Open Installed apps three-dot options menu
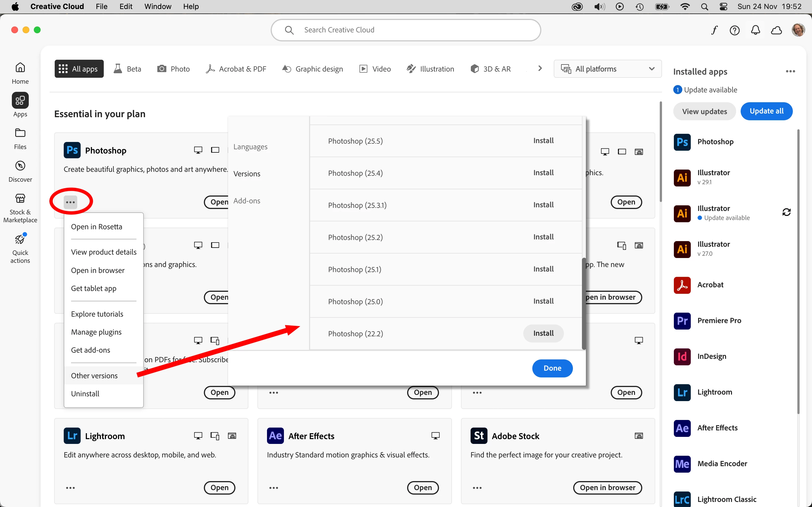Screen dimensions: 812x507 coord(790,71)
